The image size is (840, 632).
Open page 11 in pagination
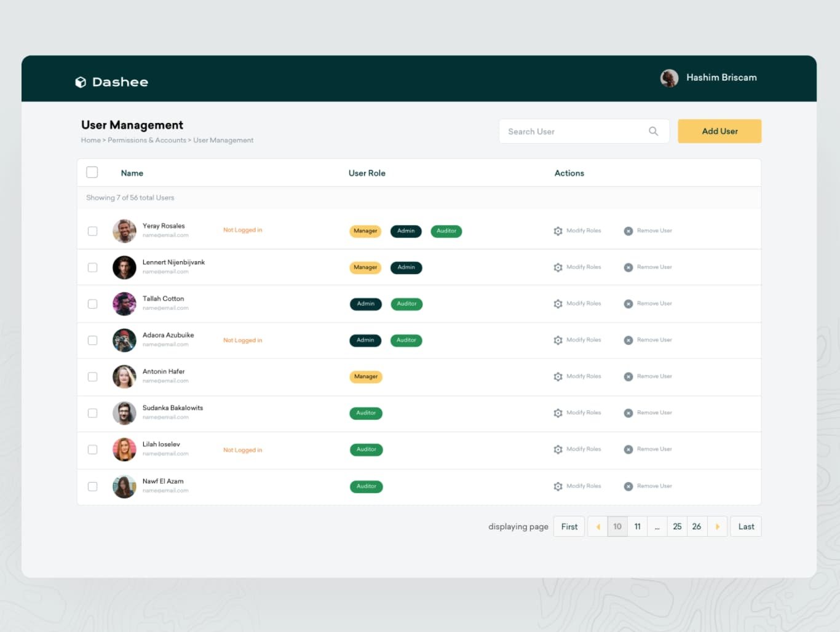pyautogui.click(x=637, y=527)
